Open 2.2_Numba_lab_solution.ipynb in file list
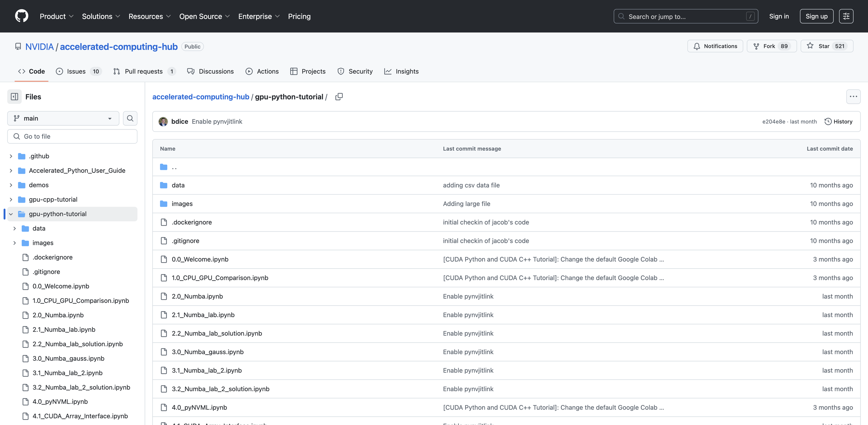Viewport: 868px width, 425px height. point(217,333)
